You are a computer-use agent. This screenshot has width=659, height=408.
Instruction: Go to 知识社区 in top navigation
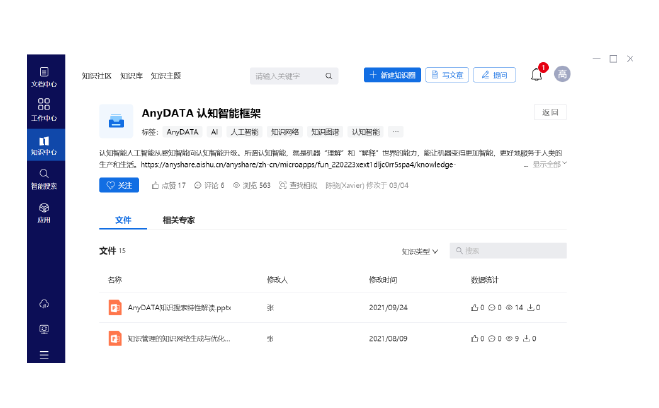pyautogui.click(x=97, y=76)
